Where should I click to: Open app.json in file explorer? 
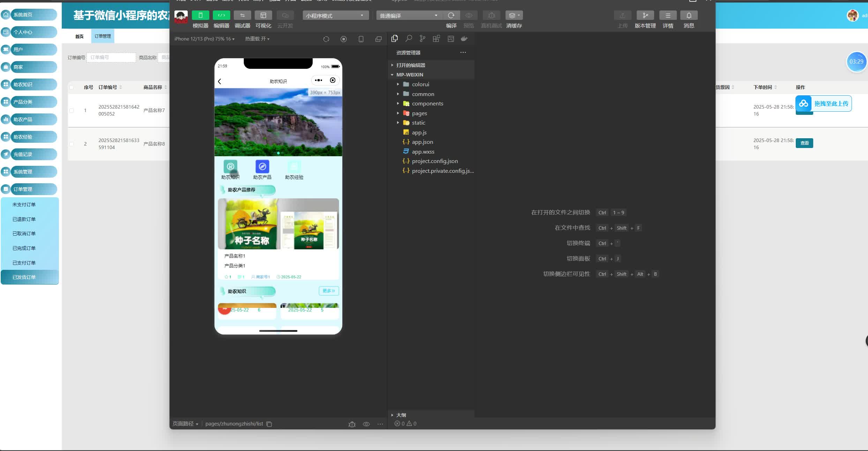(422, 142)
